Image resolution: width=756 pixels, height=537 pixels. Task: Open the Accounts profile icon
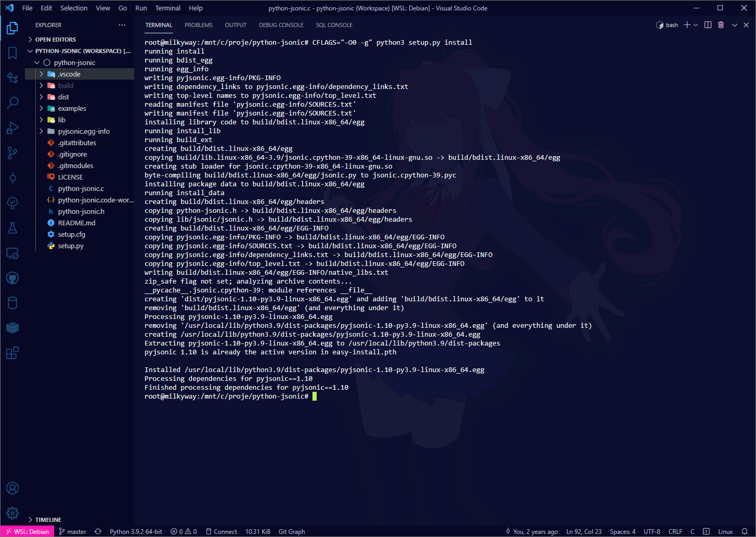(12, 488)
